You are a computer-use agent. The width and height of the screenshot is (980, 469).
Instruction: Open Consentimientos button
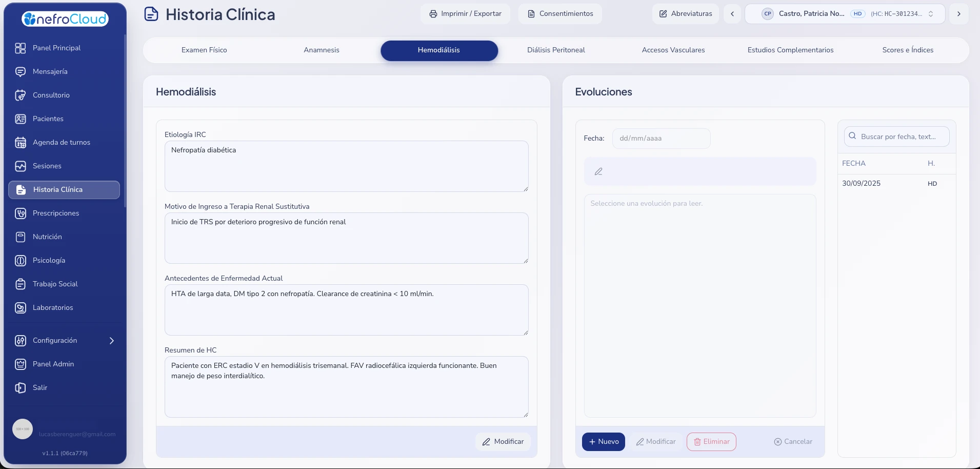coord(561,14)
